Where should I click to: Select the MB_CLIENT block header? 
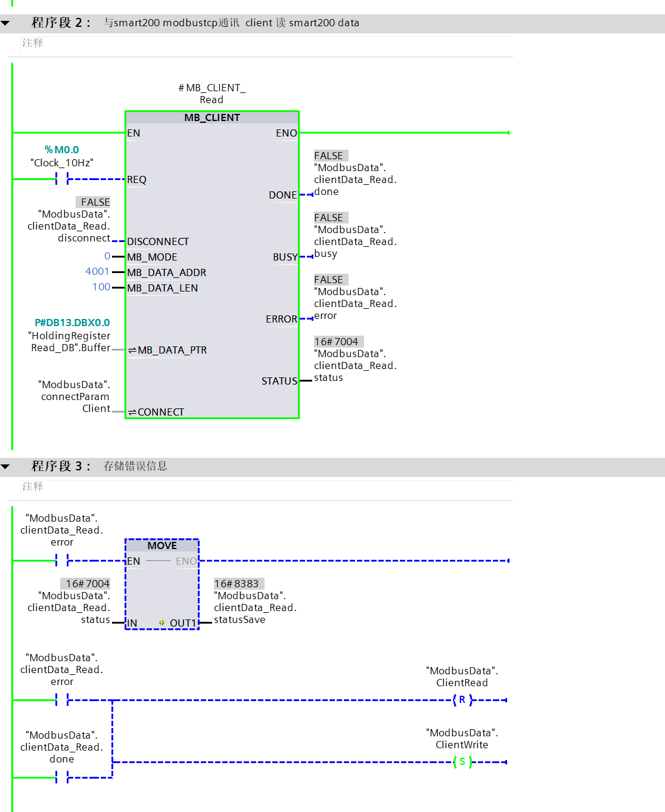pyautogui.click(x=212, y=117)
